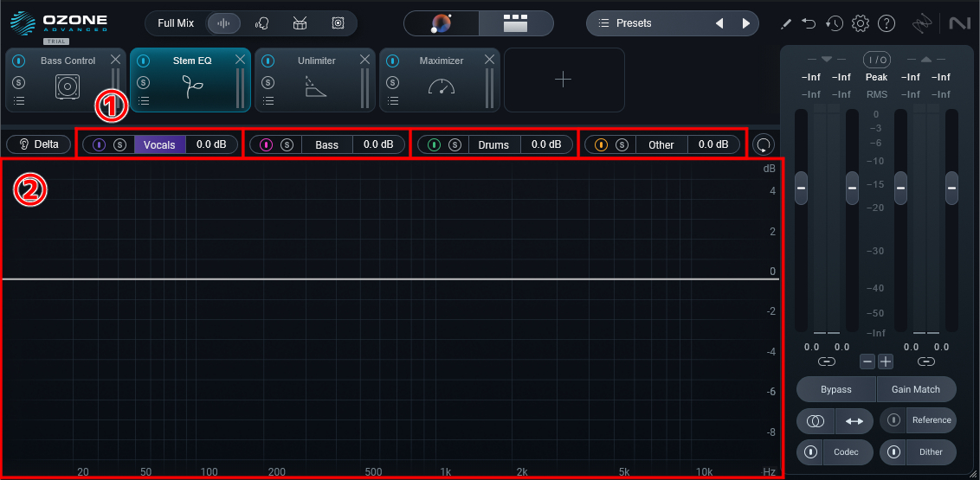Open the undo history panel

coord(834,23)
